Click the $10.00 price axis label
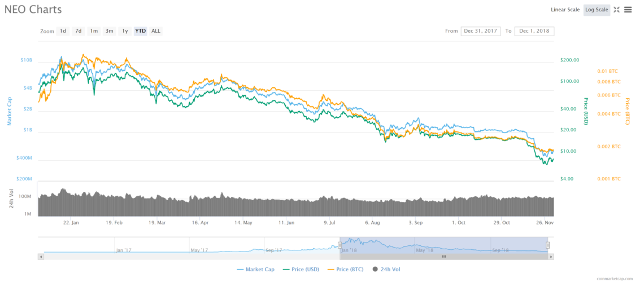644x282 pixels. click(568, 151)
